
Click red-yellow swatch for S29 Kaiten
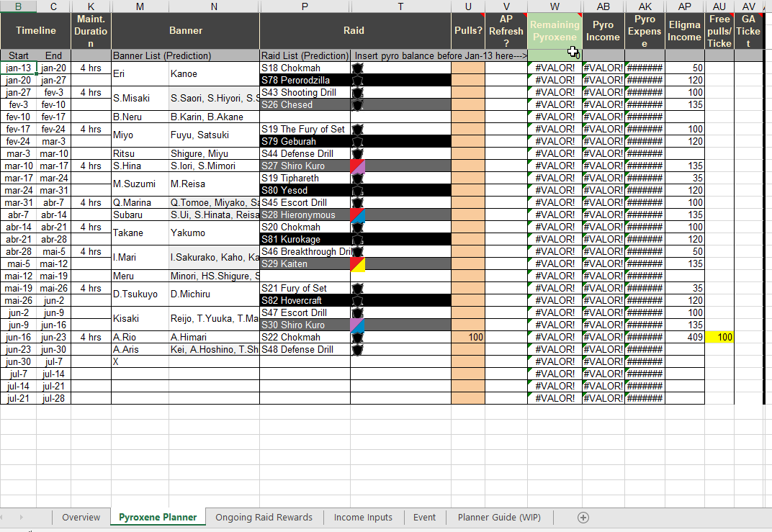click(357, 263)
